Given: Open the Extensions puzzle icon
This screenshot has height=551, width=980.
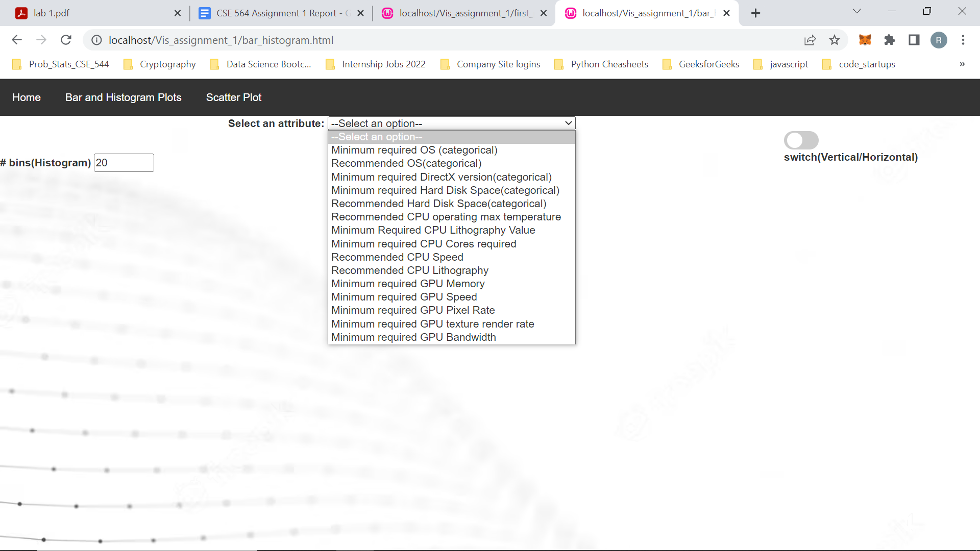Looking at the screenshot, I should (889, 40).
